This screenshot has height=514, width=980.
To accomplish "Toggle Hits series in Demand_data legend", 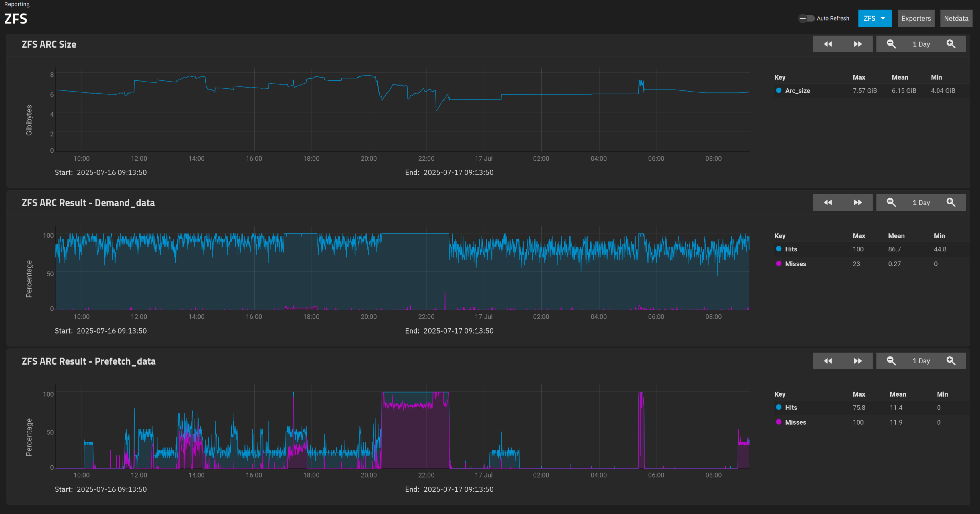I will tap(791, 249).
